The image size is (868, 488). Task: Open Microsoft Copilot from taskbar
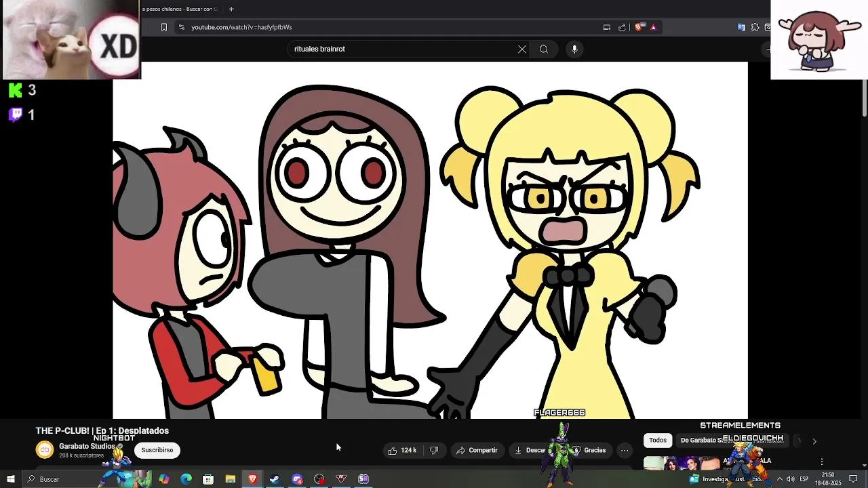164,479
